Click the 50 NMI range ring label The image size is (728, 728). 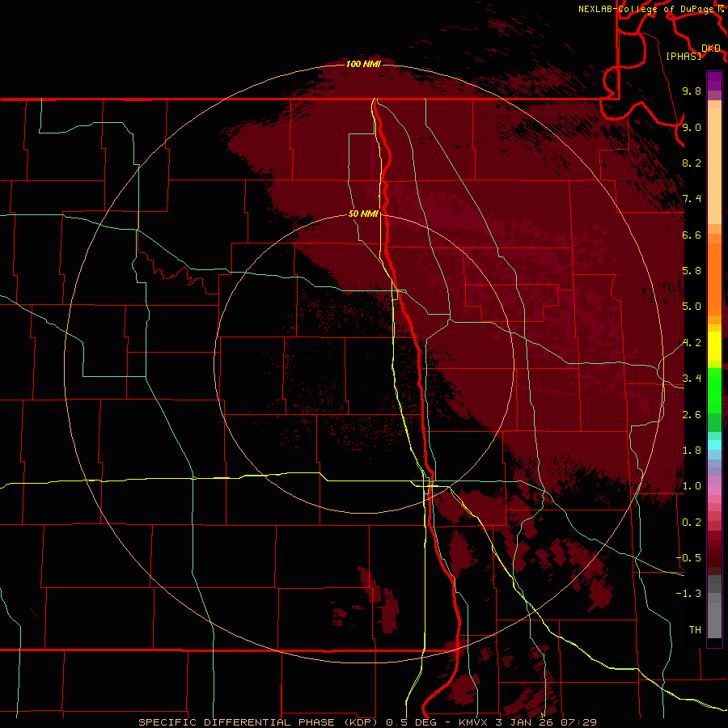point(363,214)
